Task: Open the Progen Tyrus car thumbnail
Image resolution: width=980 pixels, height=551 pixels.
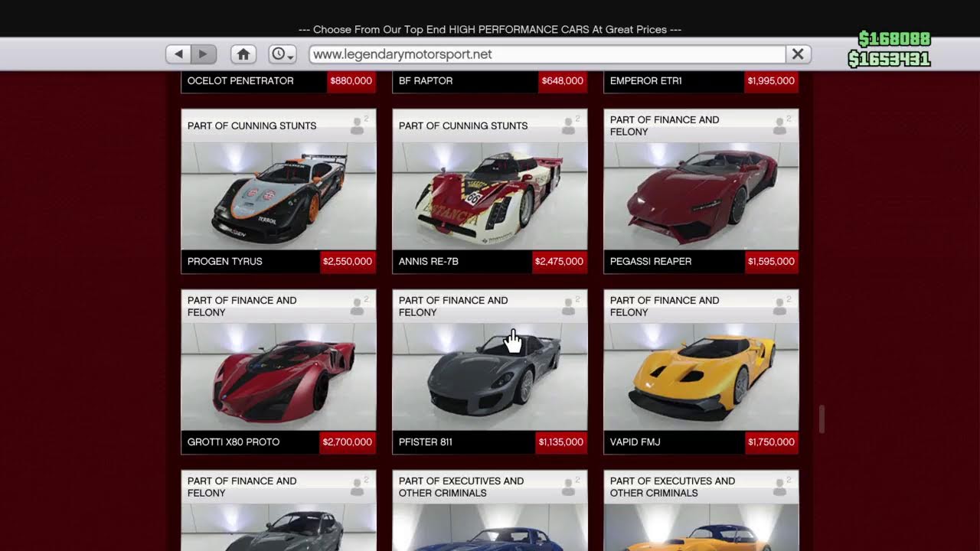Action: pyautogui.click(x=279, y=196)
